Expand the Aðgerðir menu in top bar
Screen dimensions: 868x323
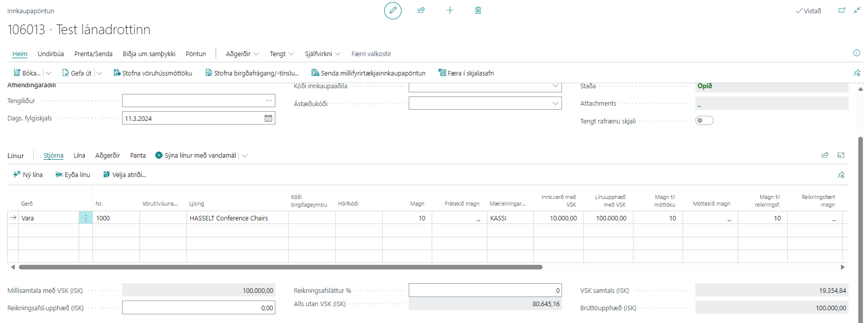(242, 54)
